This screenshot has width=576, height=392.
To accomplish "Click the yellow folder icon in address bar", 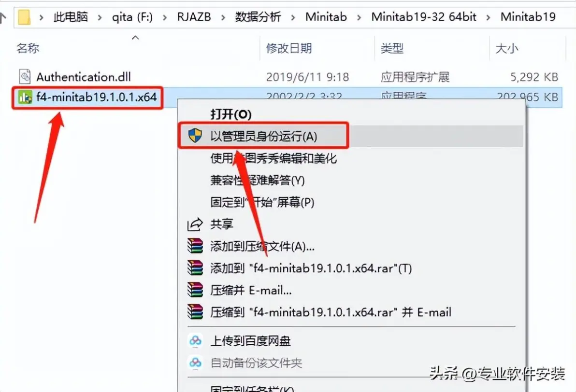I will click(24, 17).
